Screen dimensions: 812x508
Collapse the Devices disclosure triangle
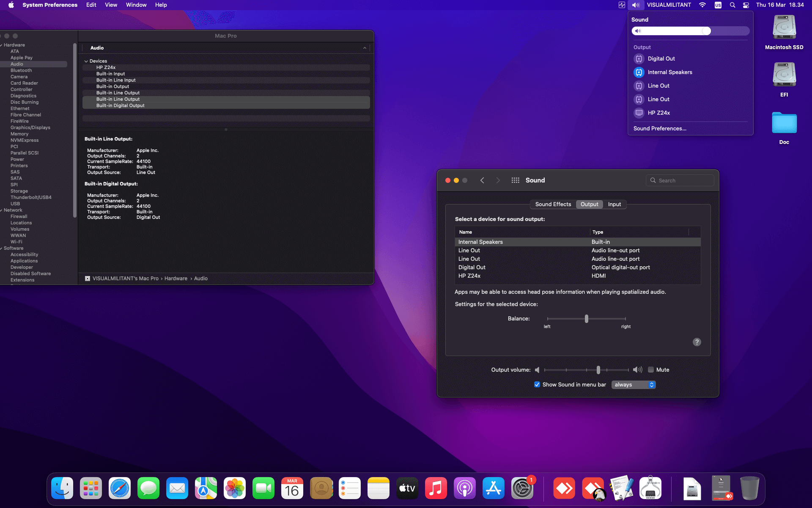86,61
